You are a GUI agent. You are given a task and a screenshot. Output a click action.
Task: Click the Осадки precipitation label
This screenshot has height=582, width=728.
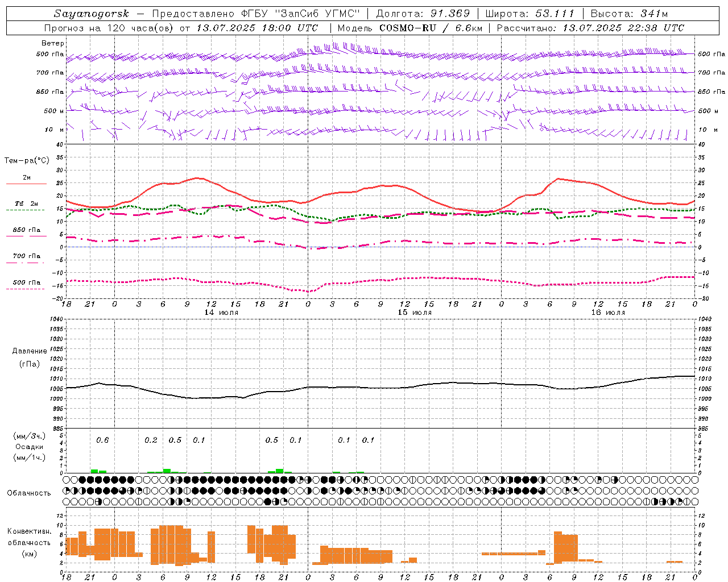[x=29, y=447]
